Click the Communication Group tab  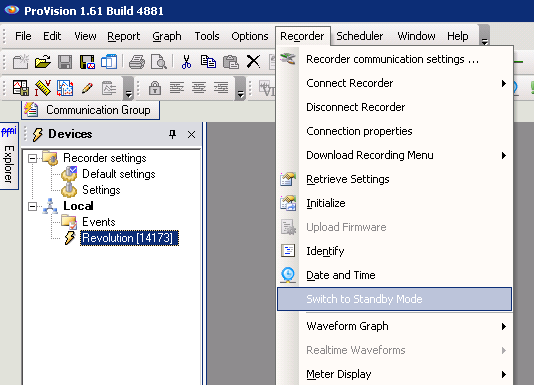coord(91,110)
